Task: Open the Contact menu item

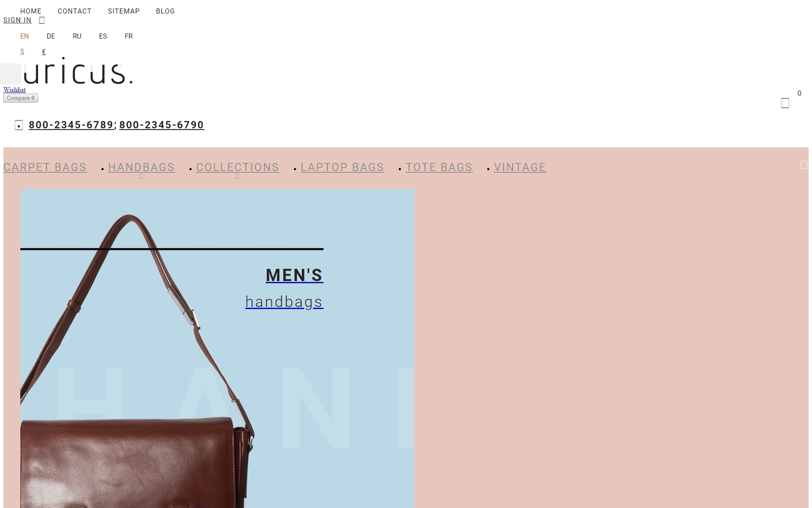Action: coord(75,11)
